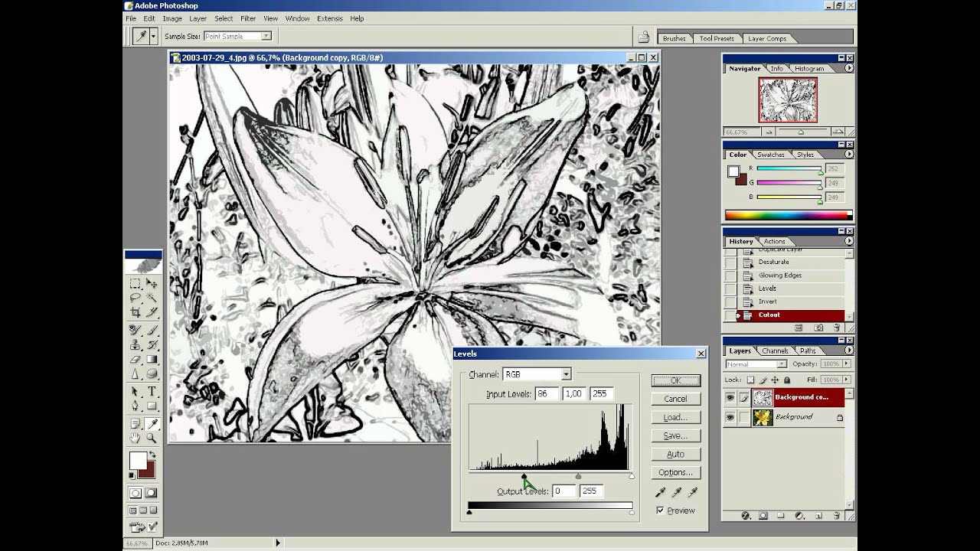This screenshot has height=551, width=980.
Task: Hide the Background layer
Action: tap(730, 417)
